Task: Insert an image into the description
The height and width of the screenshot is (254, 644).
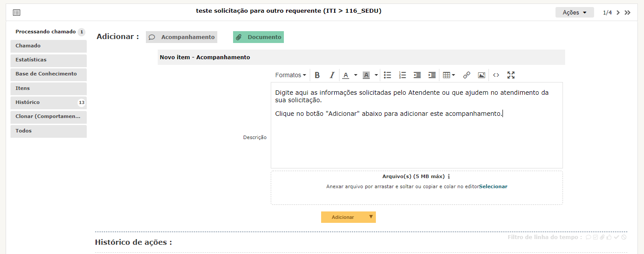Action: coord(481,75)
